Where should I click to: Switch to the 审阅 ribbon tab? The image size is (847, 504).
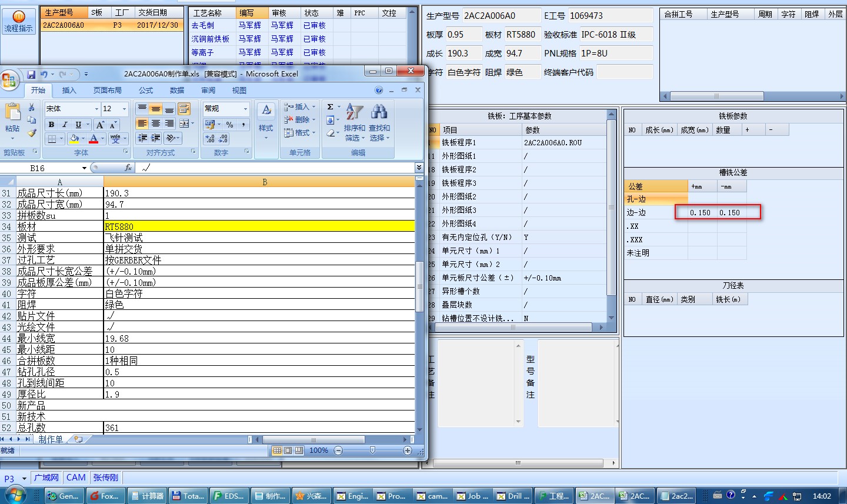pyautogui.click(x=208, y=90)
